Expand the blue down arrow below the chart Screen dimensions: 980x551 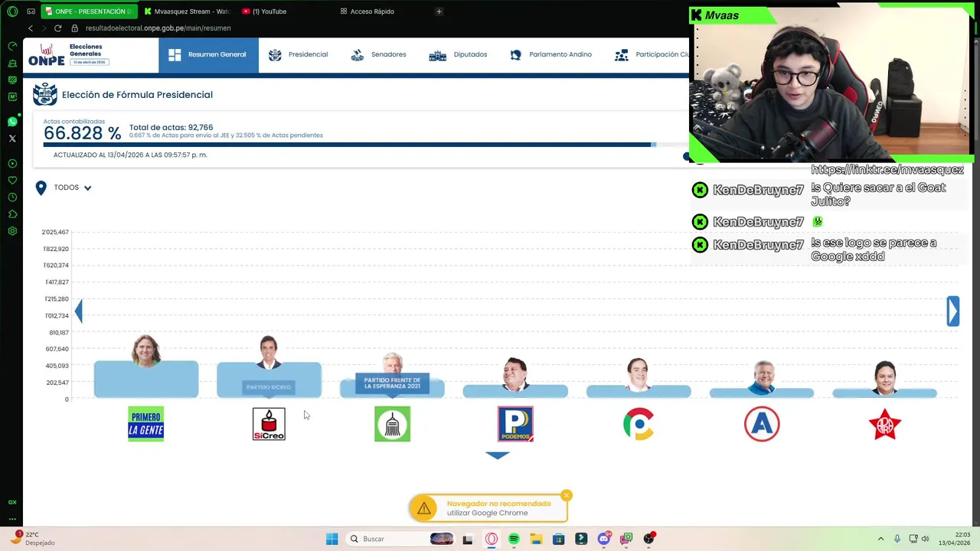pyautogui.click(x=498, y=455)
